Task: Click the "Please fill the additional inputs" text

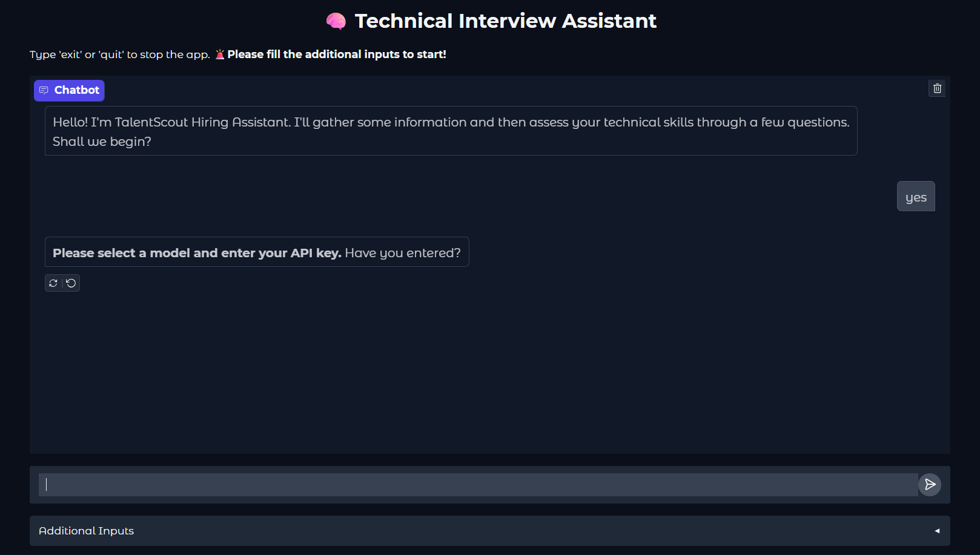Action: [337, 54]
